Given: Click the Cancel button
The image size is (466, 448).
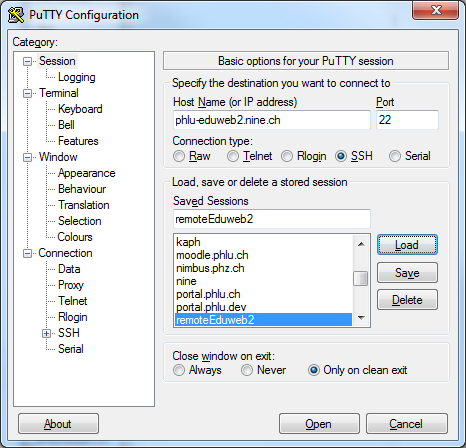Looking at the screenshot, I should [x=407, y=424].
